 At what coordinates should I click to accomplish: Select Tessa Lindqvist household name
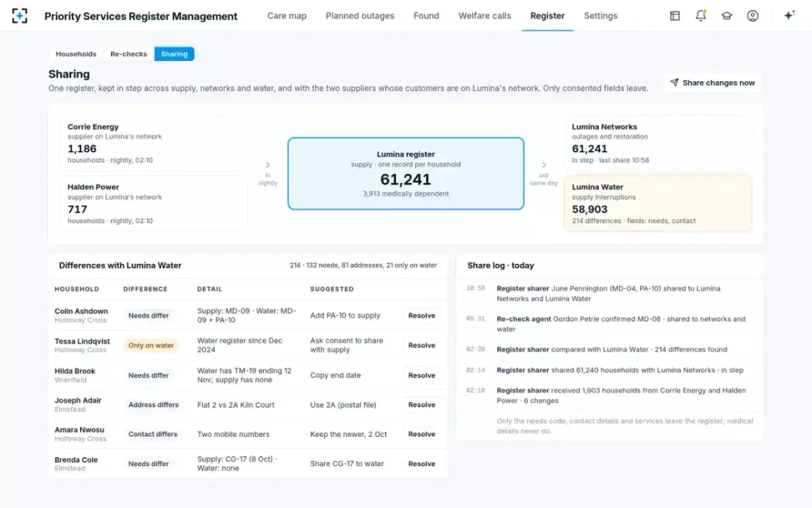[x=83, y=341]
